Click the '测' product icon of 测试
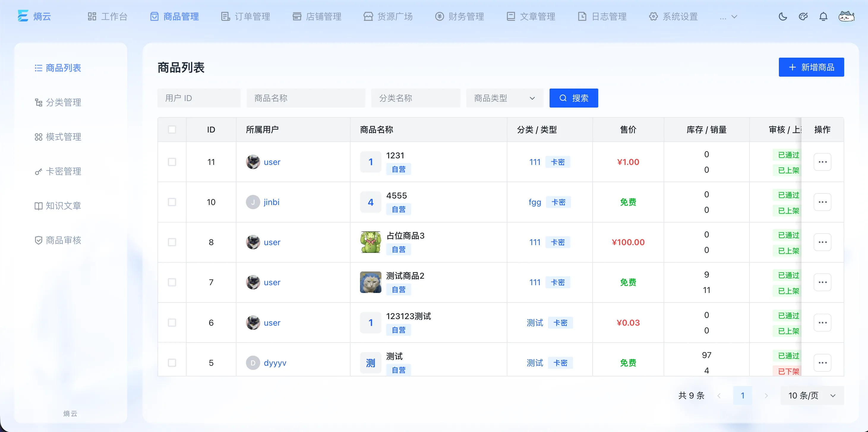Image resolution: width=868 pixels, height=432 pixels. point(370,362)
